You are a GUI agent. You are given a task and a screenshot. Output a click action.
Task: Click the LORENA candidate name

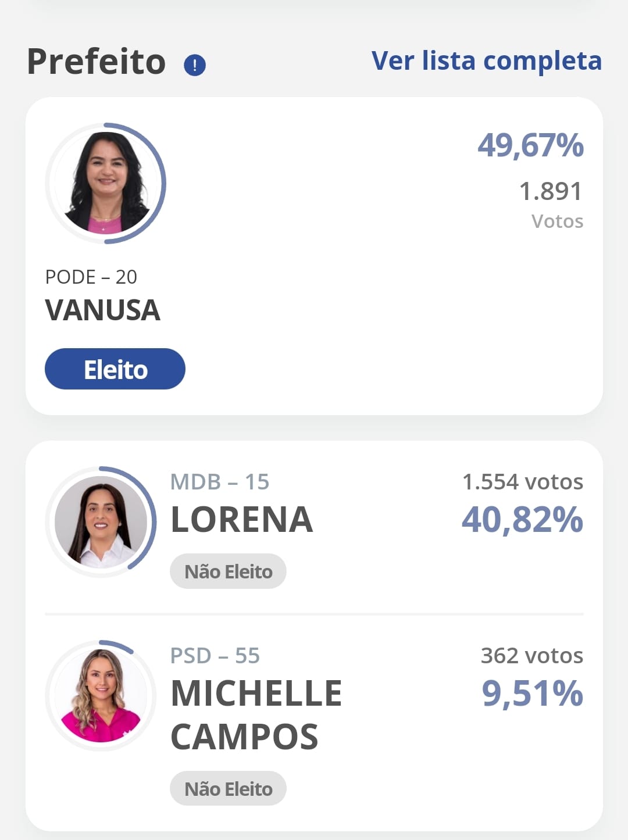click(x=242, y=519)
